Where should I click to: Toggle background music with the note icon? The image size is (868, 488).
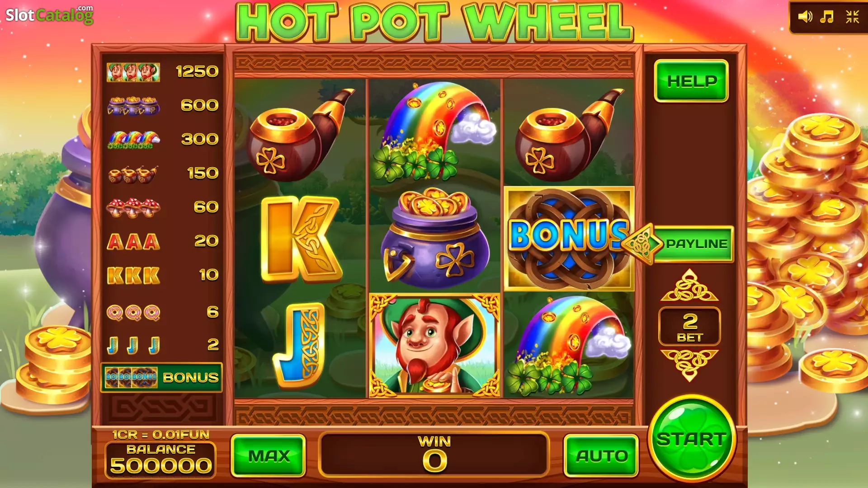[x=827, y=17]
